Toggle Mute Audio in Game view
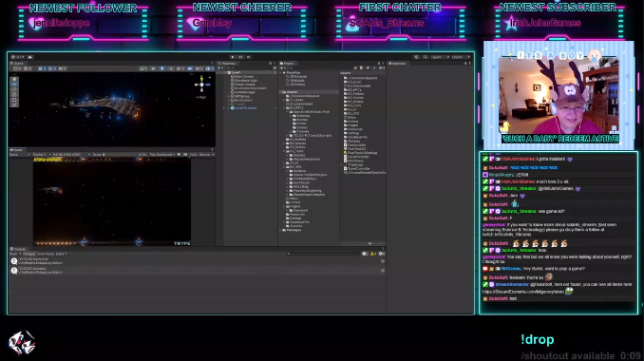Screen dimensions: 644x361 [x=179, y=155]
